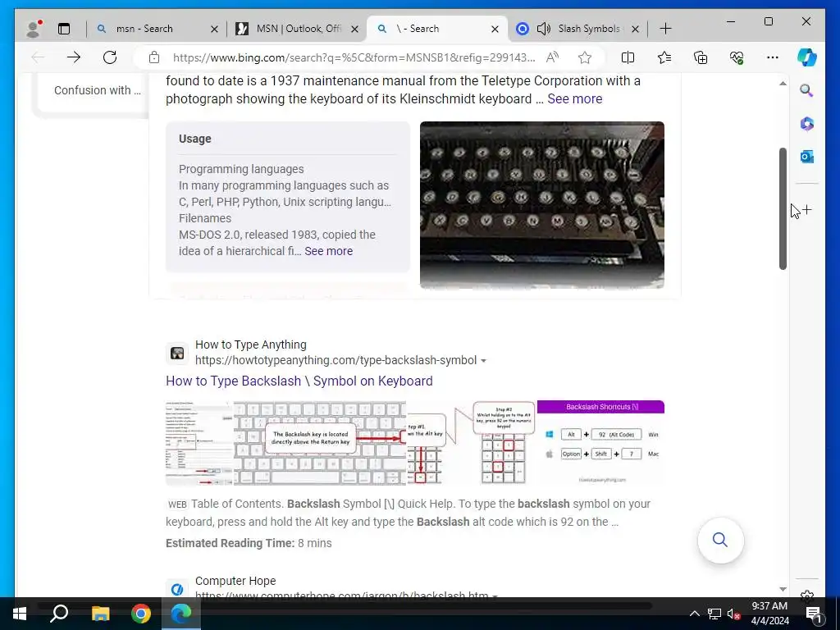Close the msn - Search tab
Image resolution: width=840 pixels, height=630 pixels.
pos(214,29)
